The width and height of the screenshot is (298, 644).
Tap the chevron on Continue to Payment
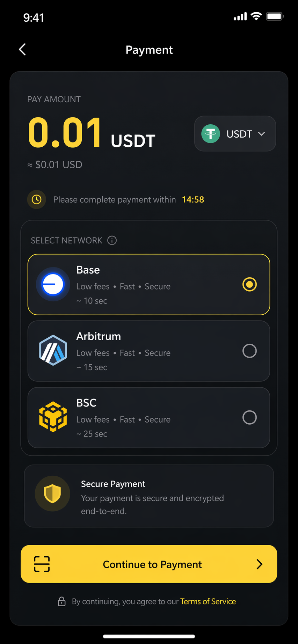coord(259,564)
